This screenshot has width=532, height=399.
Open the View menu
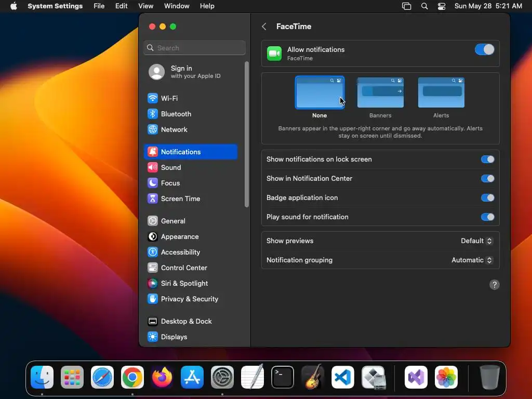[145, 6]
